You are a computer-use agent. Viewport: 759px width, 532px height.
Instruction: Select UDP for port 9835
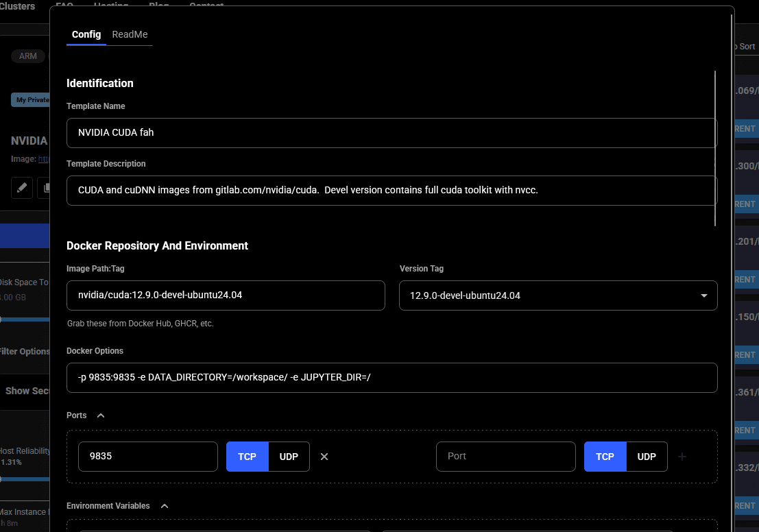(289, 457)
